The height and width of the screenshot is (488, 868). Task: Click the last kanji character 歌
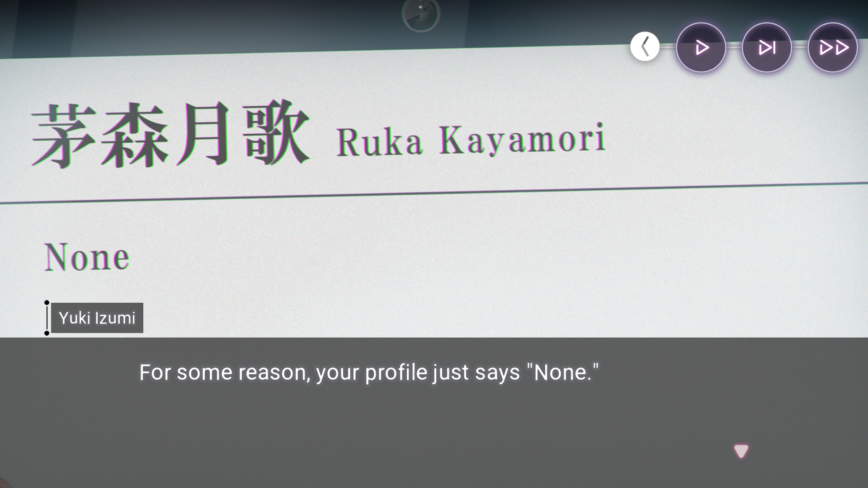(x=277, y=132)
